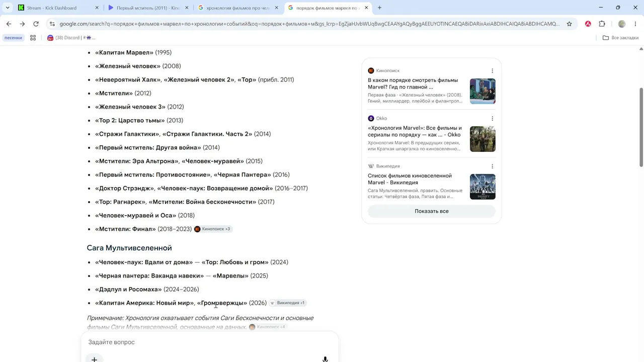Open the Кинопоиск article 'В каком порядке смотреть фильмы Marvel'
Screen dimensions: 644x362
(413, 83)
